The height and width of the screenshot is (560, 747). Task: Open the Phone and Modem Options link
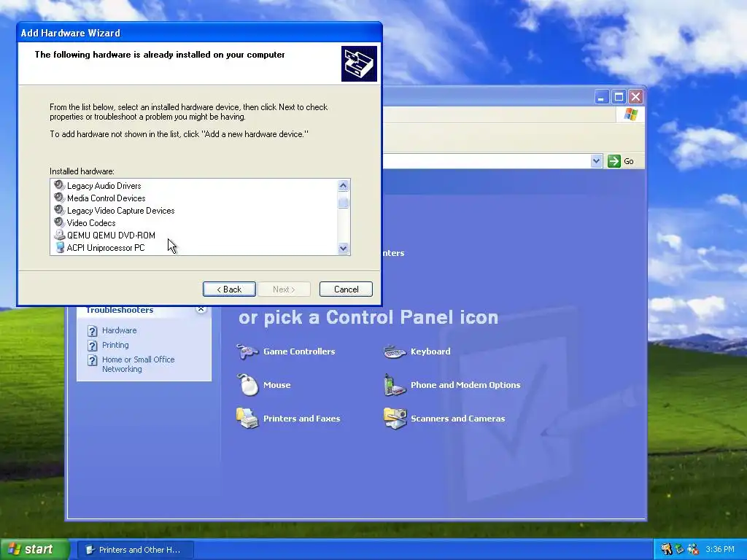465,385
